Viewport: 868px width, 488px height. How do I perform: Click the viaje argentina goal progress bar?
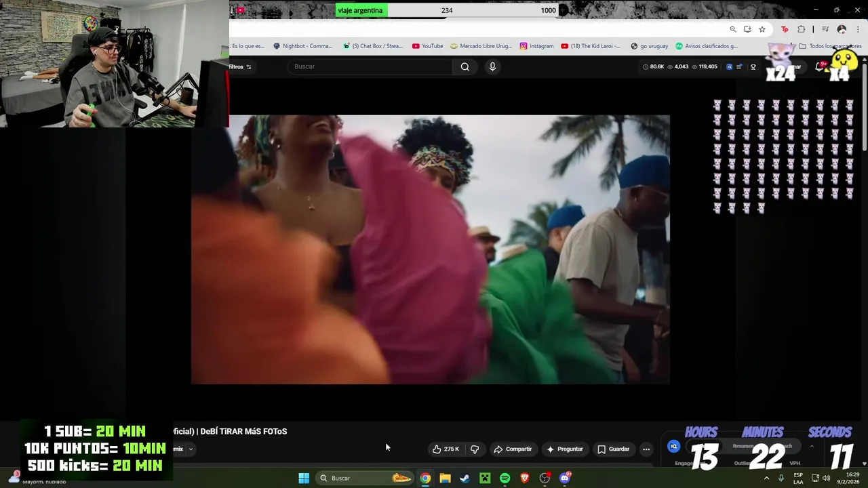pyautogui.click(x=448, y=10)
